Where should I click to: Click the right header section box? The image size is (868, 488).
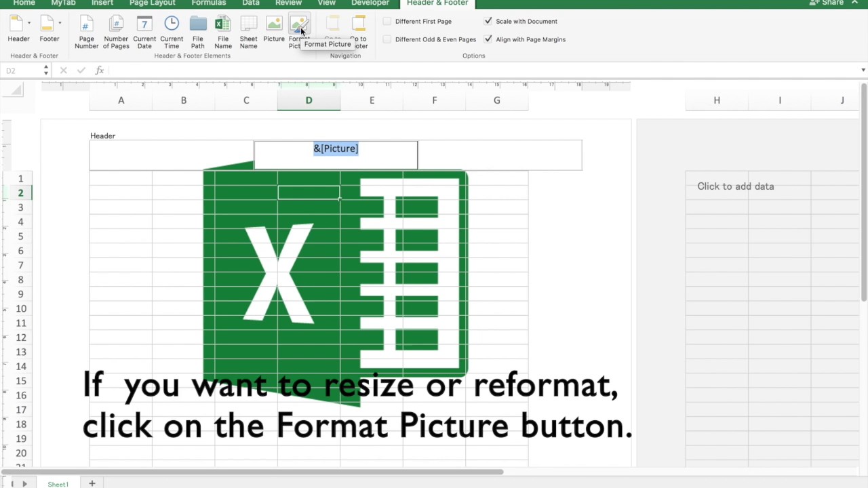tap(500, 155)
